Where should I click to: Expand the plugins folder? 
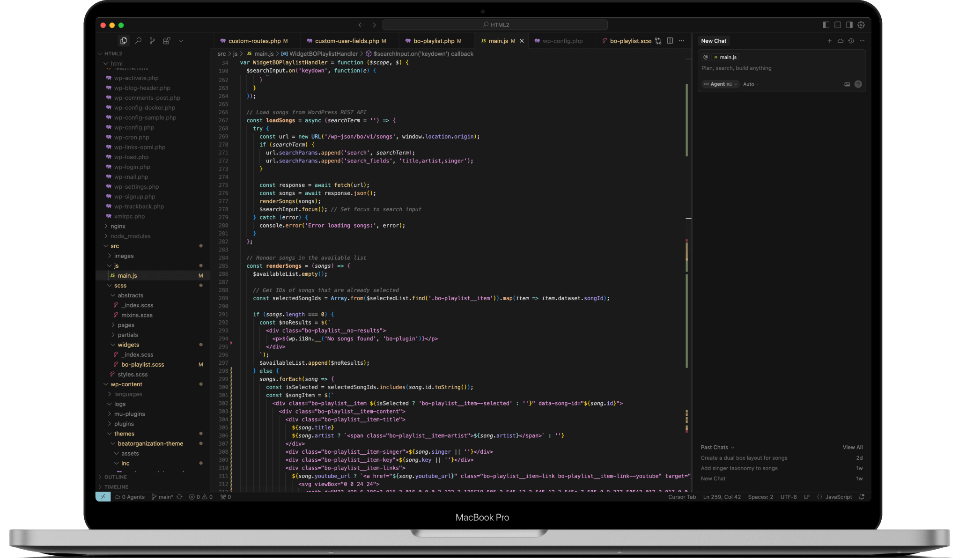123,424
